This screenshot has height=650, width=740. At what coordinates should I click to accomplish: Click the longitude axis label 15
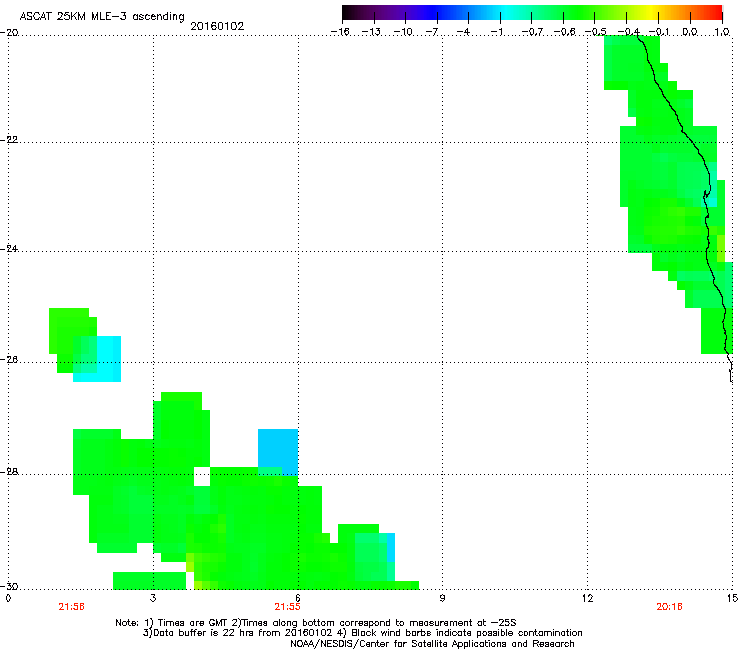[x=732, y=598]
